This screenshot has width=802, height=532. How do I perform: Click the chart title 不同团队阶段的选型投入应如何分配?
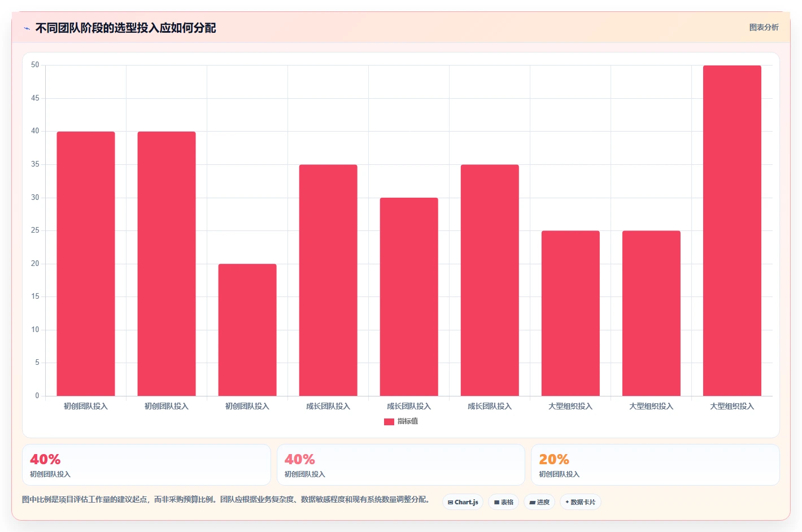[x=125, y=28]
